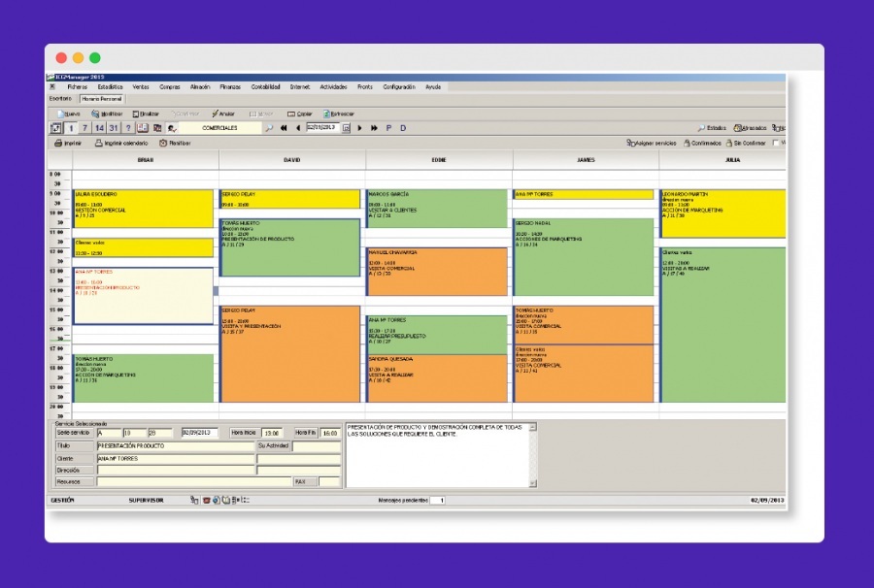The width and height of the screenshot is (874, 588).
Task: Go to previous day with left arrow
Action: 298,128
